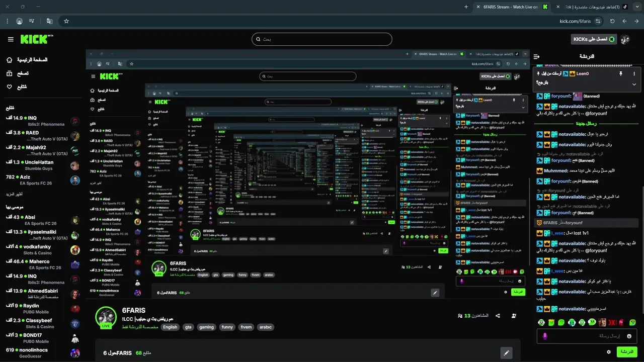The height and width of the screenshot is (362, 644).
Task: Click the browser reload button
Action: coord(612,21)
